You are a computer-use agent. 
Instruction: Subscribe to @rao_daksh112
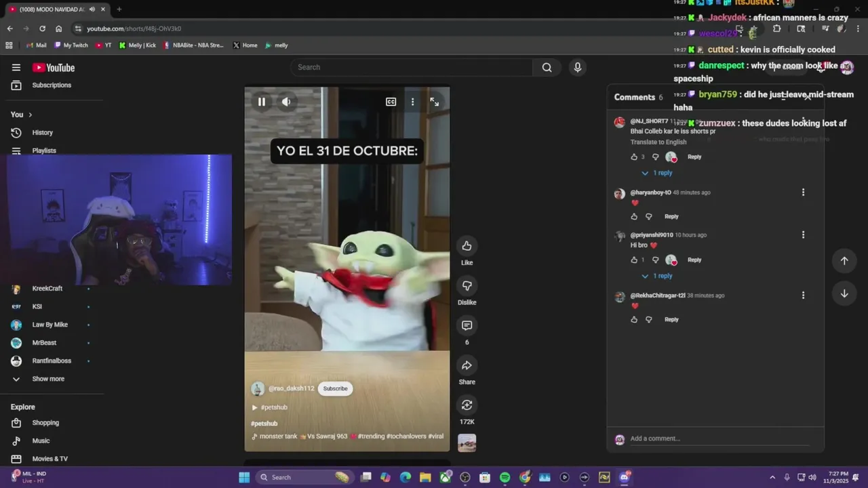coord(335,388)
